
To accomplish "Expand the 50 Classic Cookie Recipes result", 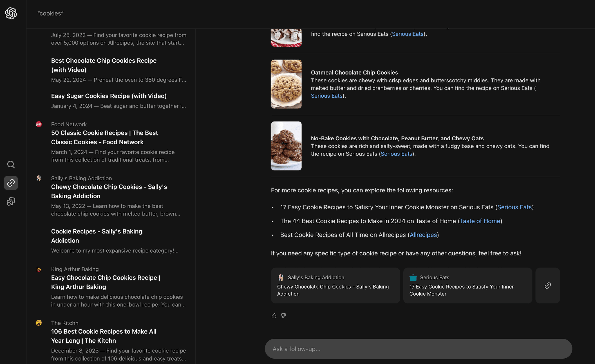I will click(104, 137).
